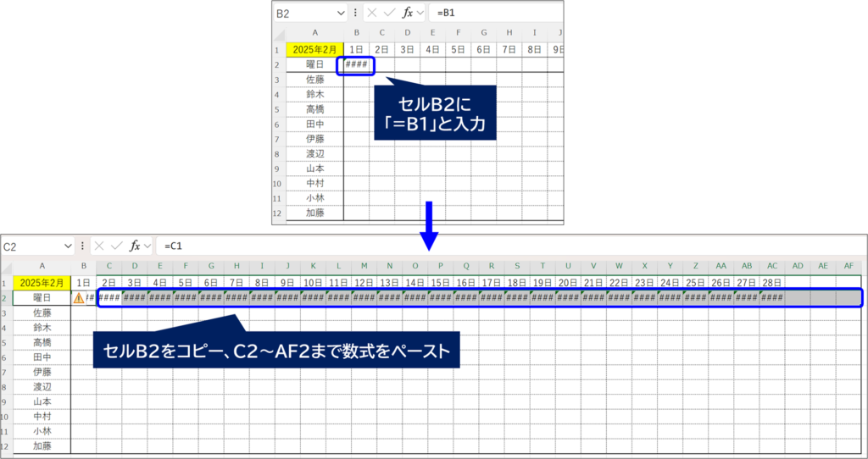
Task: Open the Name Box dropdown showing C2
Action: pos(68,246)
